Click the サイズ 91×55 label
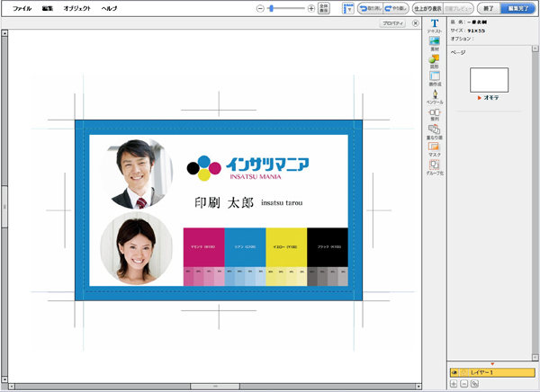The width and height of the screenshot is (540, 392). tap(468, 31)
